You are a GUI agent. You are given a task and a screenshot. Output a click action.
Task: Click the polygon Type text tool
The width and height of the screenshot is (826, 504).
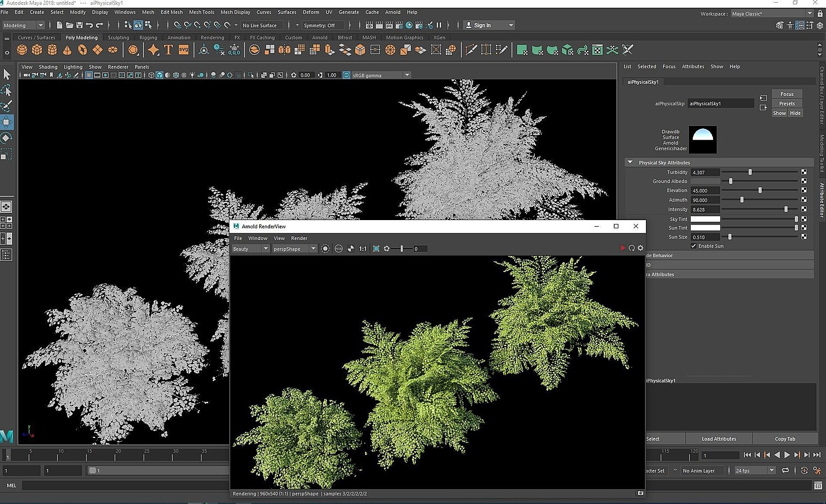(x=169, y=50)
